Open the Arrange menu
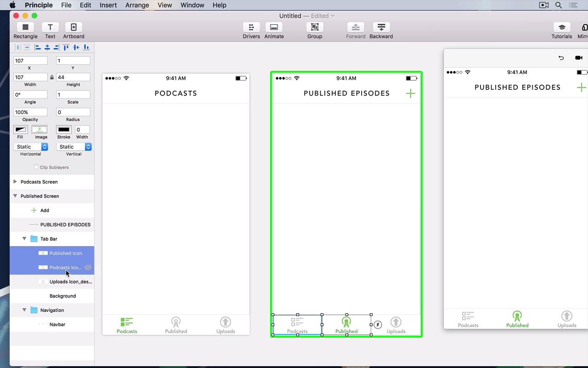Screen dimensions: 588x368 click(137, 5)
